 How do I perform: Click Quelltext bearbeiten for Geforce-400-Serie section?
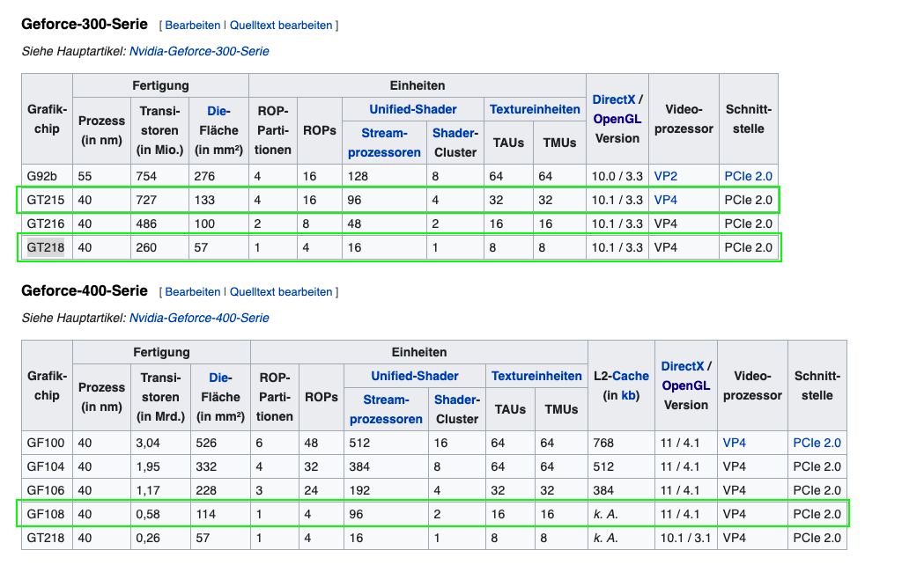coord(280,292)
